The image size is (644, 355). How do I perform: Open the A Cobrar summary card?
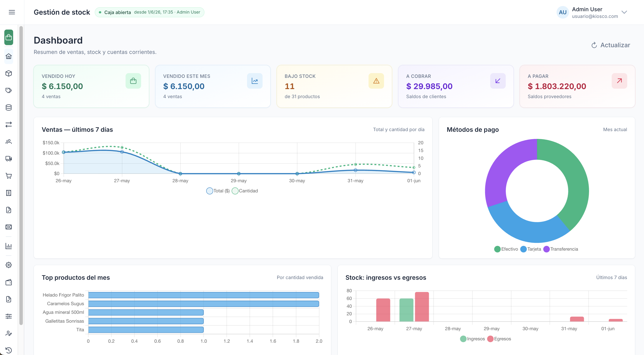tap(456, 86)
